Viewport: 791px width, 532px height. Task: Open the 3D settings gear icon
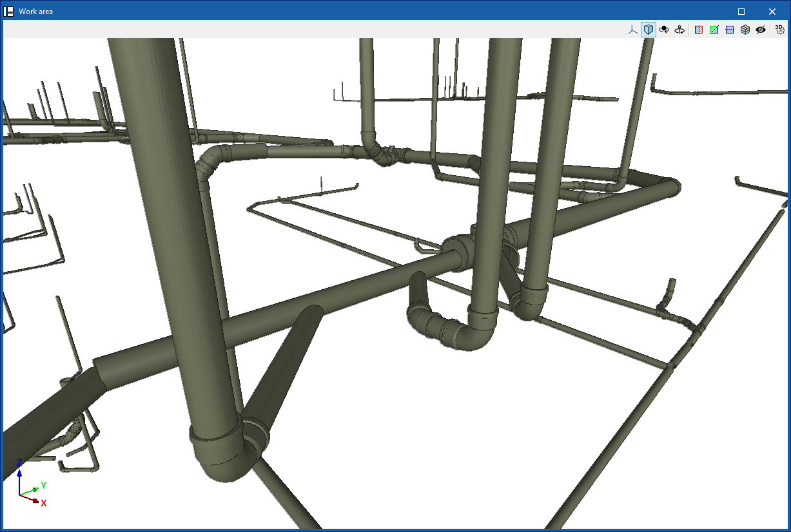pos(779,30)
